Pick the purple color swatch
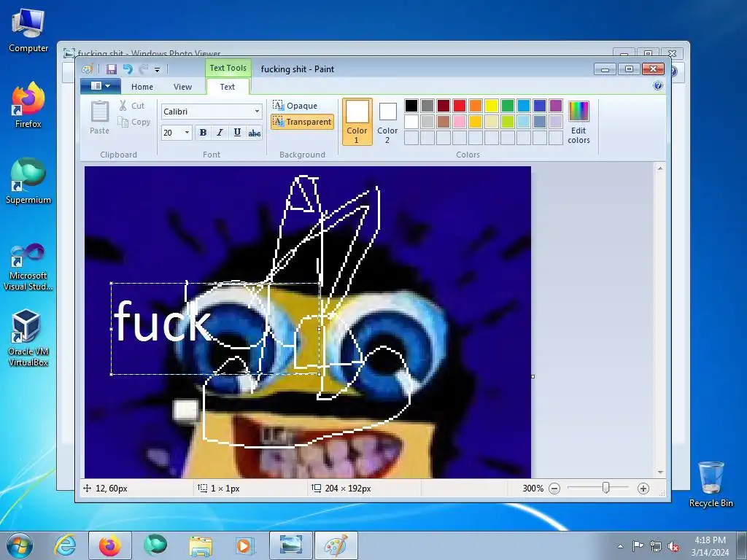Screen dimensions: 747x560 click(555, 105)
